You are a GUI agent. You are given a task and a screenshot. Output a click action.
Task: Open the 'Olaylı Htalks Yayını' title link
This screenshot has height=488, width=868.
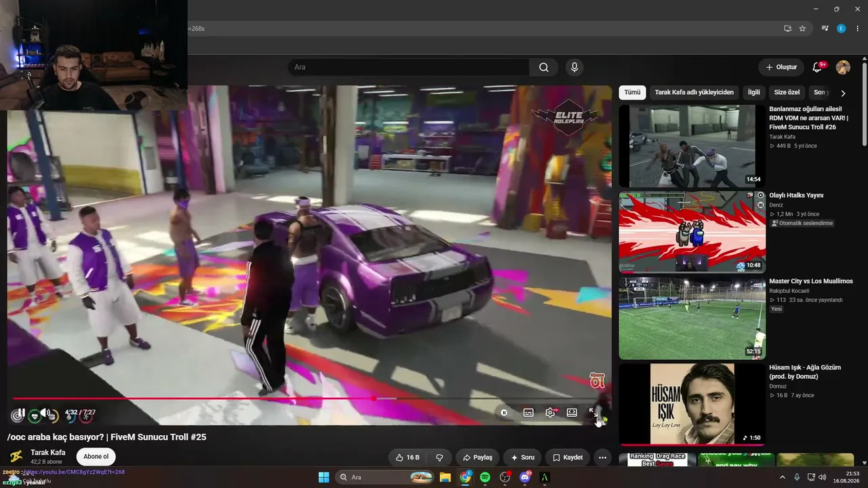click(796, 195)
